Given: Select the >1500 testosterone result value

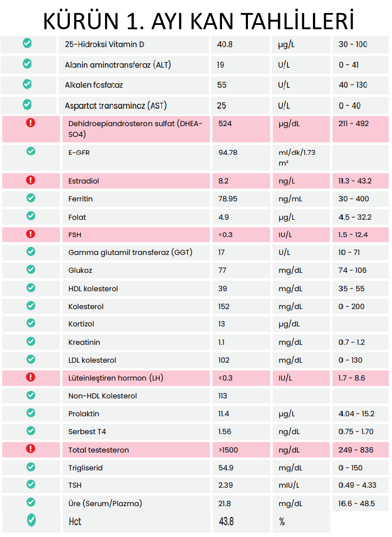Looking at the screenshot, I should pyautogui.click(x=228, y=450).
